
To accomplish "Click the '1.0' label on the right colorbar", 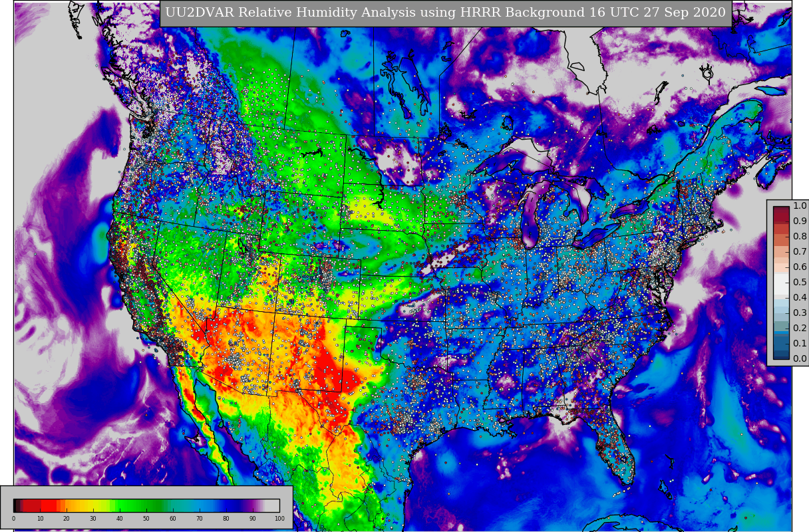I will click(x=800, y=206).
